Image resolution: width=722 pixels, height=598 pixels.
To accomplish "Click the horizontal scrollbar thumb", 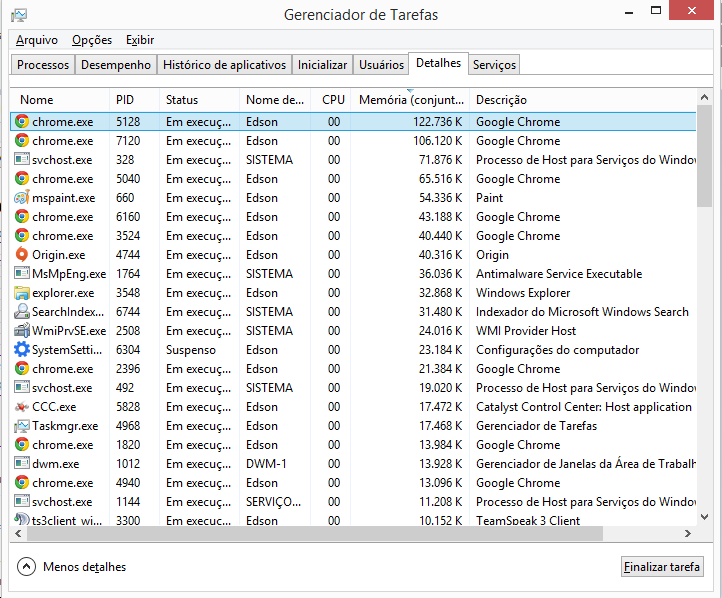I will click(x=314, y=534).
